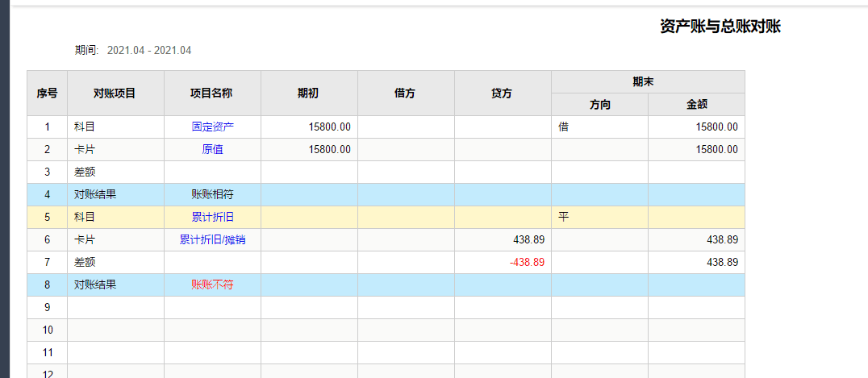Open the 累计折旧/摊销 card link
The height and width of the screenshot is (378, 868).
213,239
